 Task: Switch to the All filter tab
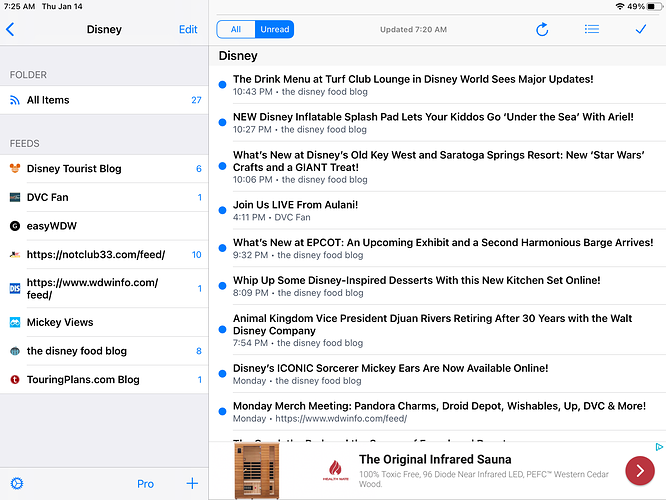click(236, 29)
